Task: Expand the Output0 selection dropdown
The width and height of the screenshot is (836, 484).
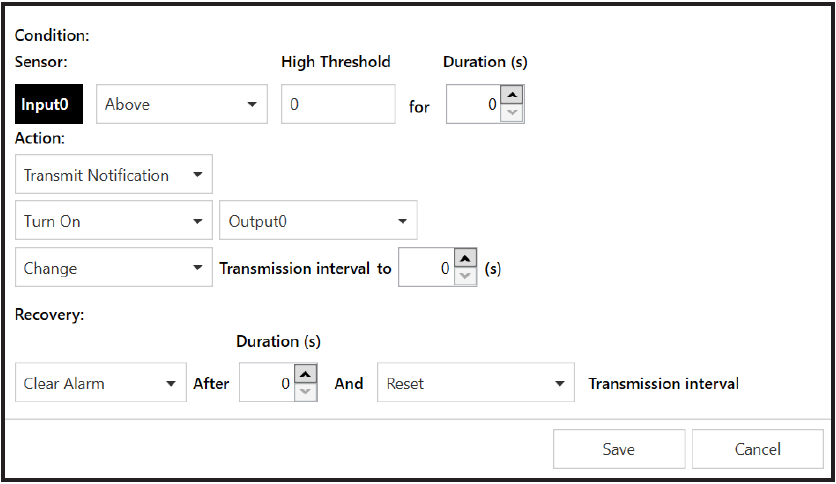Action: [317, 221]
